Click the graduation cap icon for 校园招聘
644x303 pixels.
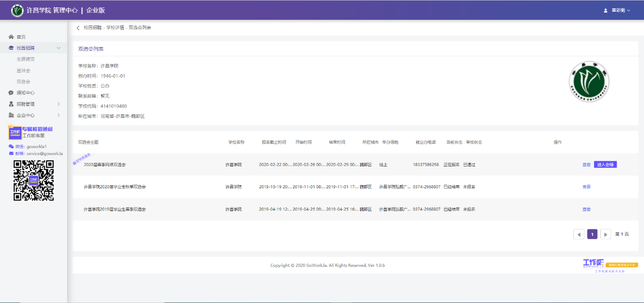coord(11,48)
